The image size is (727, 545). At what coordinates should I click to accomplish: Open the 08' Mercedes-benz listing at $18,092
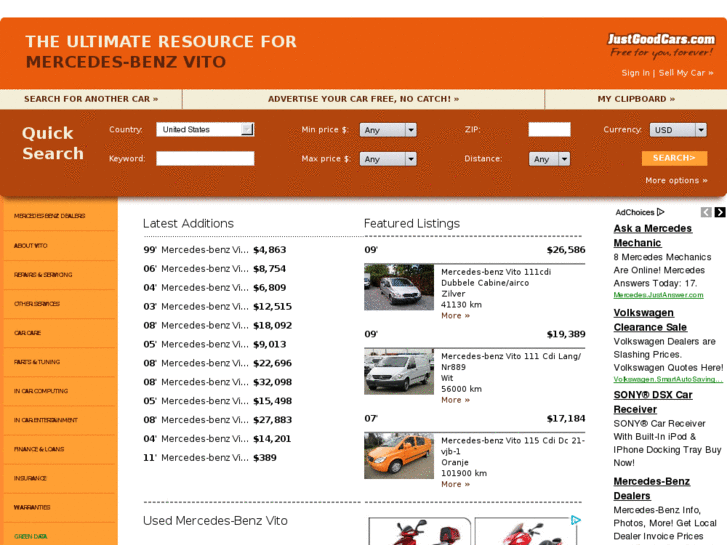(217, 326)
